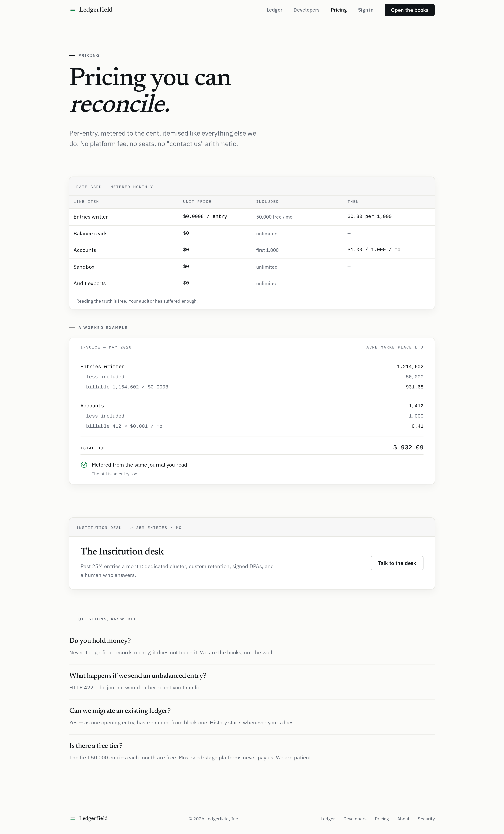Click 'The bill is an entry too.' note
504x834 pixels.
[x=115, y=474]
